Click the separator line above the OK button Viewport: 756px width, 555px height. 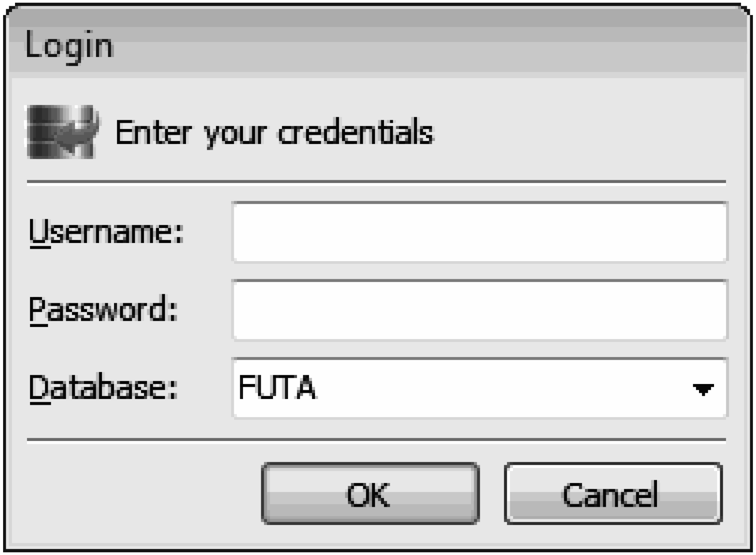(x=376, y=439)
